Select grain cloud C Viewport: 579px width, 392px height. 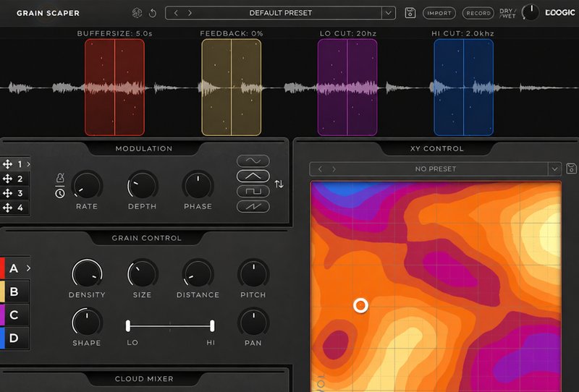(x=14, y=315)
